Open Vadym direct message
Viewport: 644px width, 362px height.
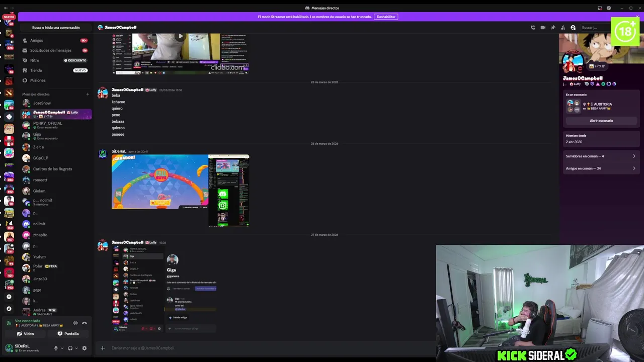(55, 257)
